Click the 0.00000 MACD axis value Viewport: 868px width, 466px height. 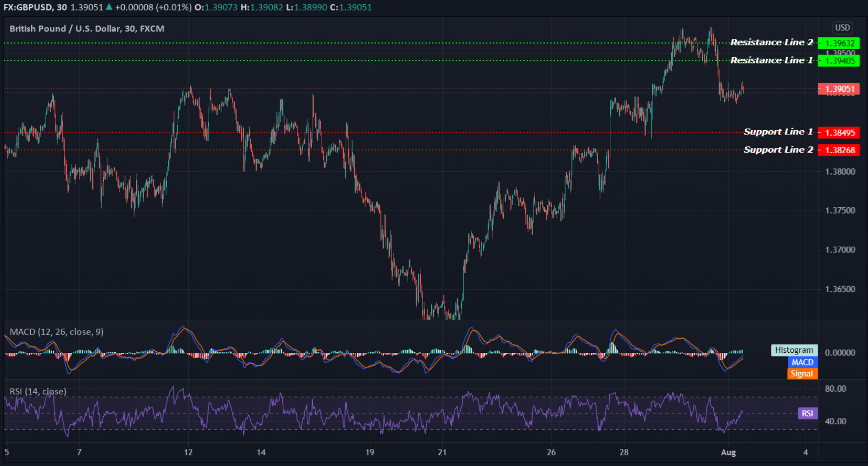840,352
